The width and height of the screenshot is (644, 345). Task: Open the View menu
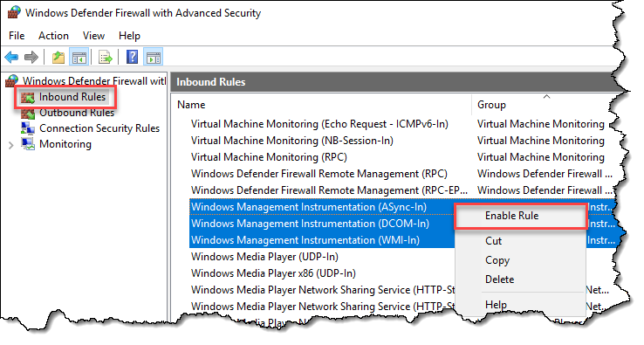pos(93,36)
